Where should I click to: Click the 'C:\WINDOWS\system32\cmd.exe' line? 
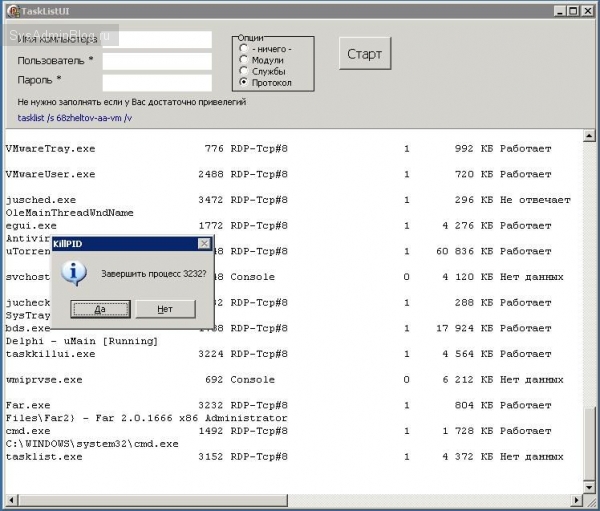[92, 444]
